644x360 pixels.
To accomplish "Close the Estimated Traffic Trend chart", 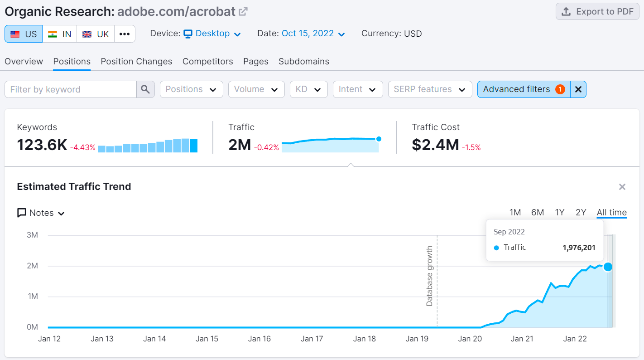I will point(622,186).
